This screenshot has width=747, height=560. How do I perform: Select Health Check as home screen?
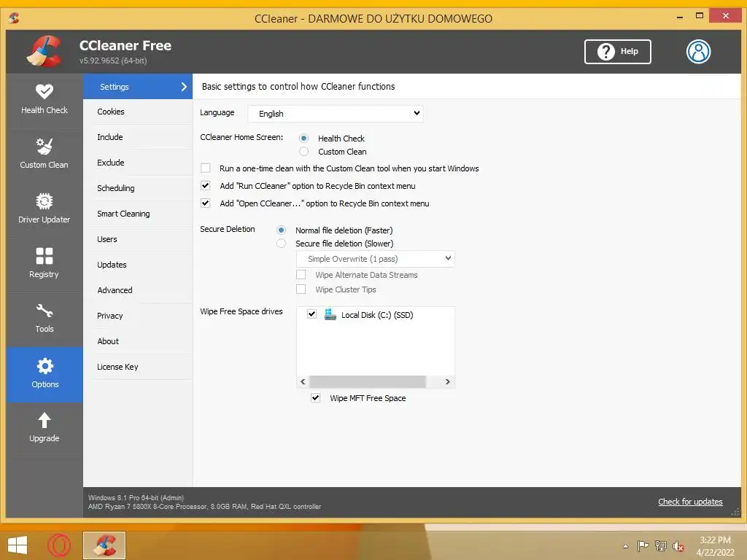[x=303, y=138]
